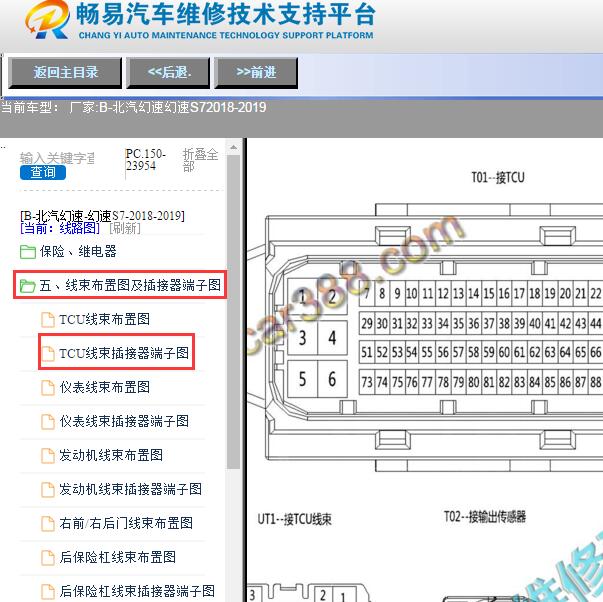
Task: Click the [刷新] refresh link
Action: click(125, 228)
